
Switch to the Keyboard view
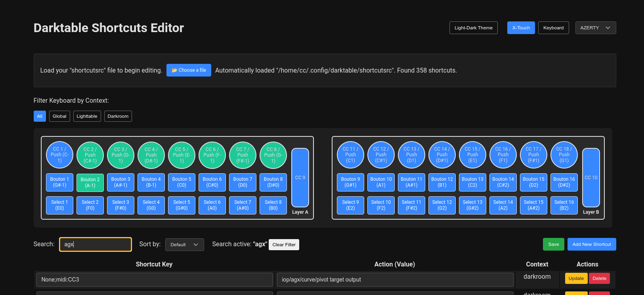[554, 28]
